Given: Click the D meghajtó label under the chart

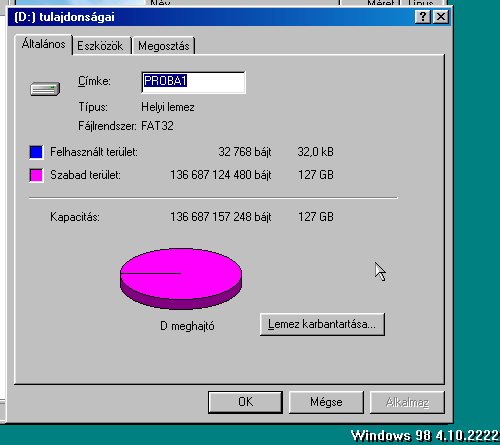Looking at the screenshot, I should click(x=187, y=326).
